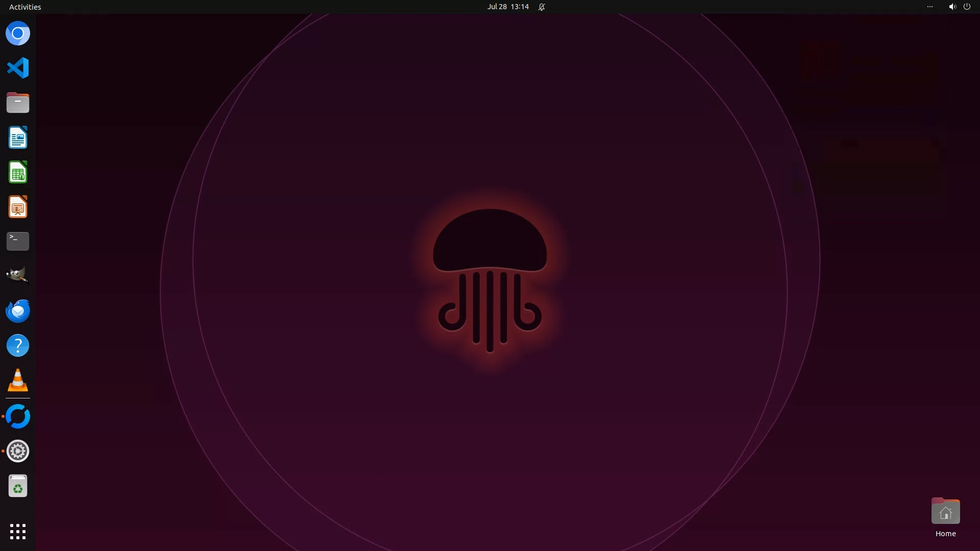Screen dimensions: 980x551
Task: Click the power icon in top bar
Action: (967, 7)
